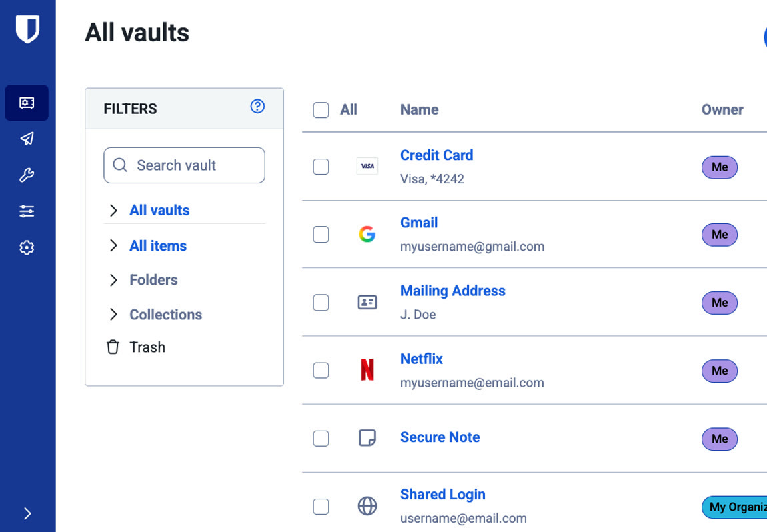Screen dimensions: 767x532
Task: Check the Secure Note row checkbox
Action: pos(321,438)
